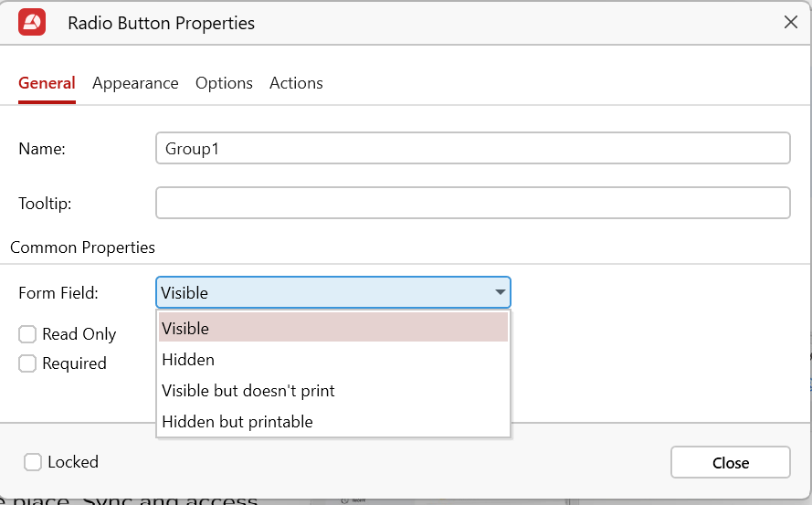The height and width of the screenshot is (505, 812).
Task: Click the Radio Button Properties title text
Action: (161, 23)
